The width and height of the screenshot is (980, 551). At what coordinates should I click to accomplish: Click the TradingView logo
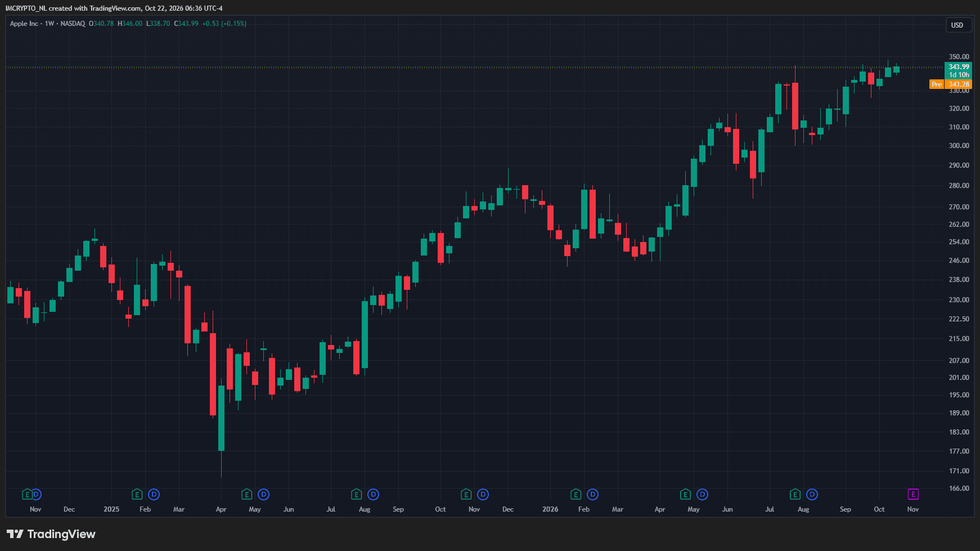point(51,534)
